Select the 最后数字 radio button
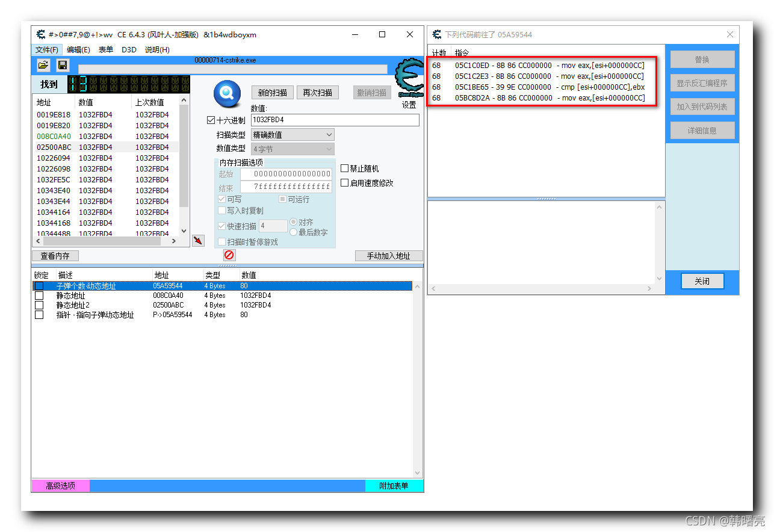Screen dimensions: 774x532 (294, 232)
